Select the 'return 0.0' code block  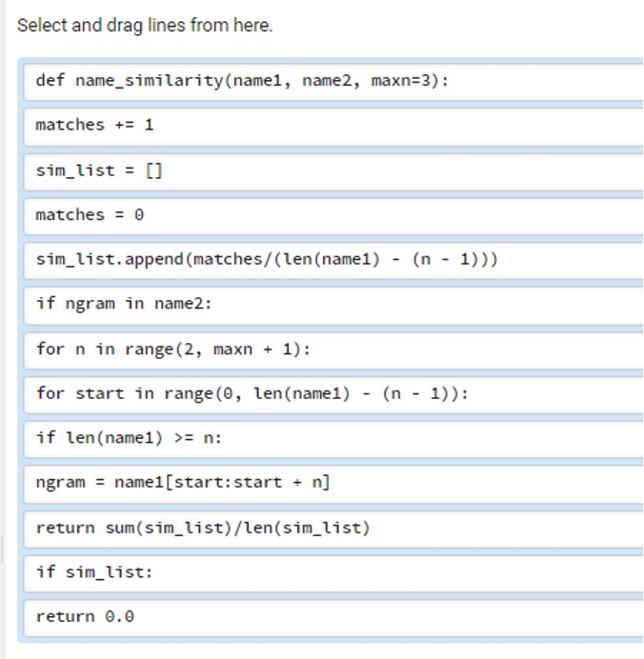pos(333,618)
